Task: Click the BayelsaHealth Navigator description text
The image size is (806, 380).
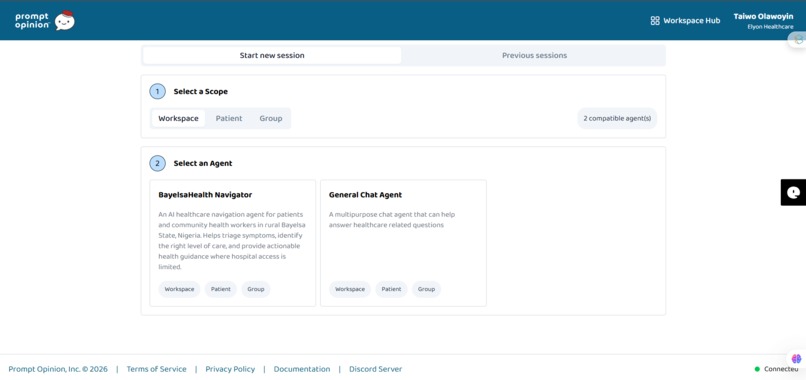Action: (x=231, y=241)
